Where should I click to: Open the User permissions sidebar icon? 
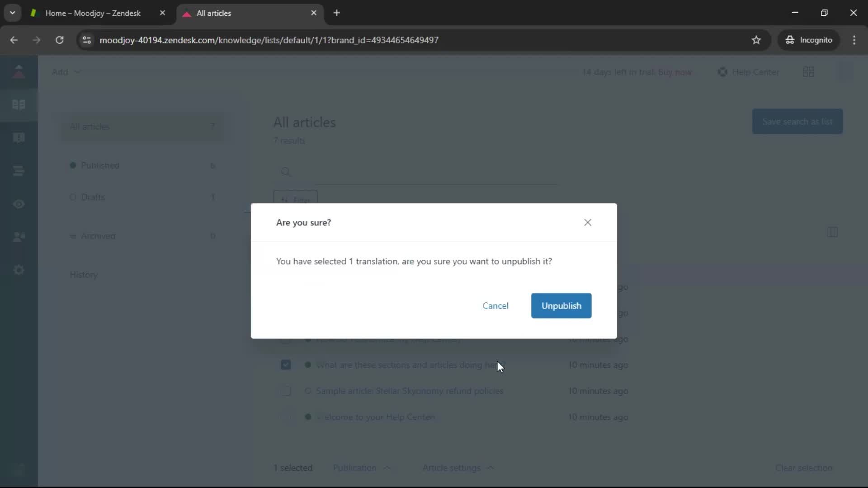(19, 237)
